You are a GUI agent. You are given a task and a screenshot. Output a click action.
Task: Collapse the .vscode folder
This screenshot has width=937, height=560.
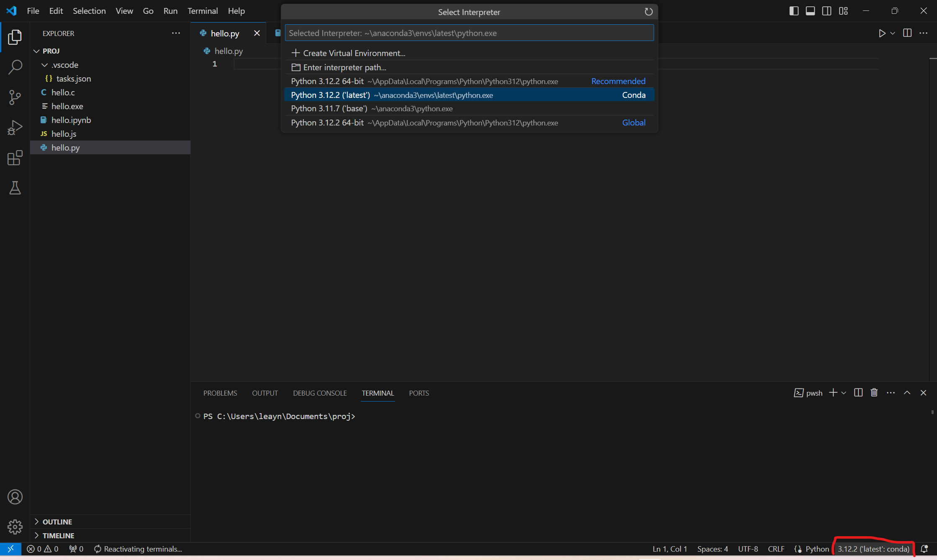45,65
